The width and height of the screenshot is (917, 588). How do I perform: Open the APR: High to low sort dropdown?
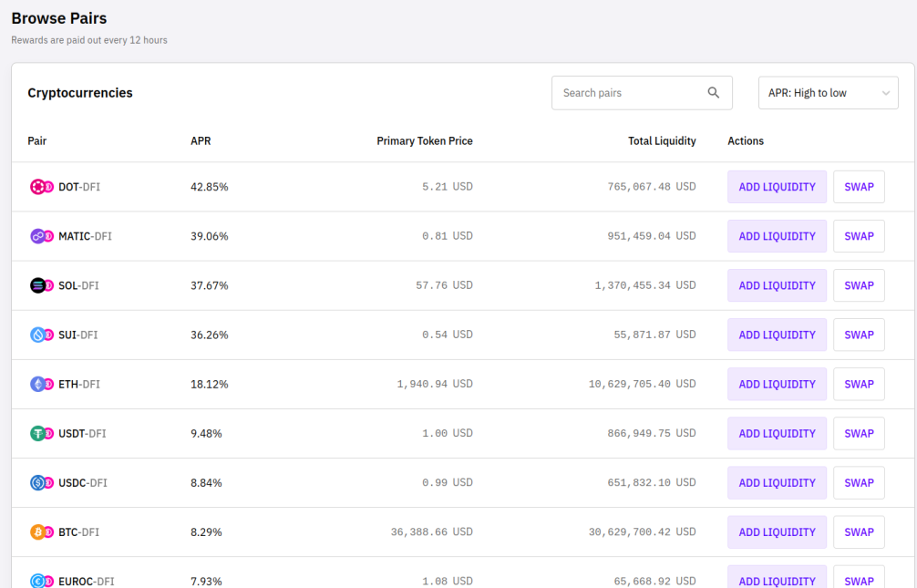pos(828,92)
